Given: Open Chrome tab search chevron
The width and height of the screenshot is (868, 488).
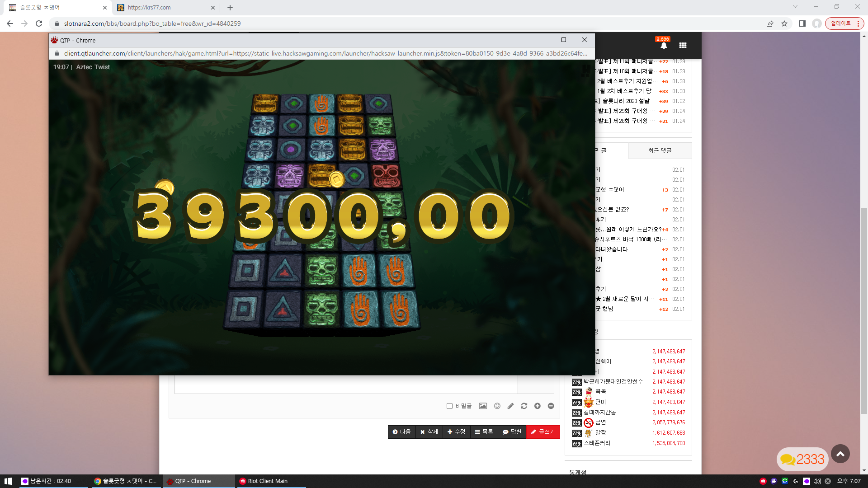Looking at the screenshot, I should coord(795,6).
